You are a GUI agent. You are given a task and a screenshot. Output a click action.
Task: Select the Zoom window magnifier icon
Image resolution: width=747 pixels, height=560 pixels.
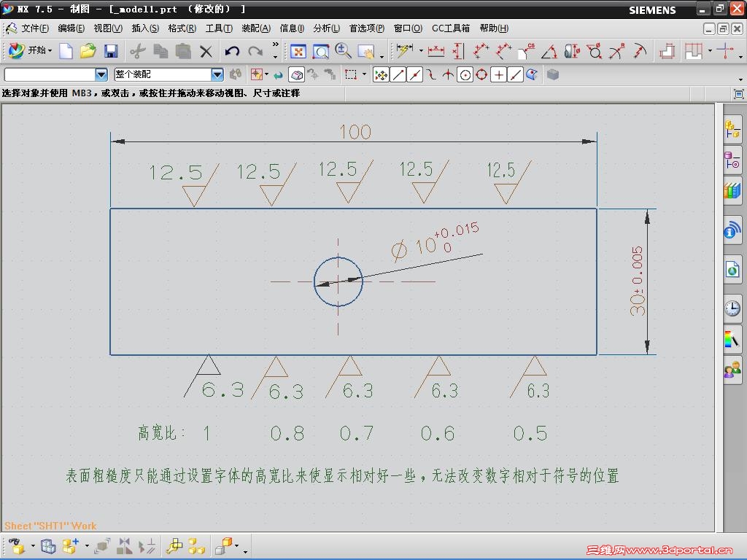click(x=321, y=51)
